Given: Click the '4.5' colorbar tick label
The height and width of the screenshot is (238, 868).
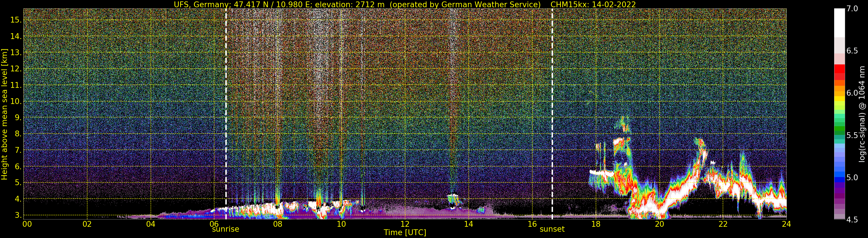Looking at the screenshot, I should [x=852, y=220].
